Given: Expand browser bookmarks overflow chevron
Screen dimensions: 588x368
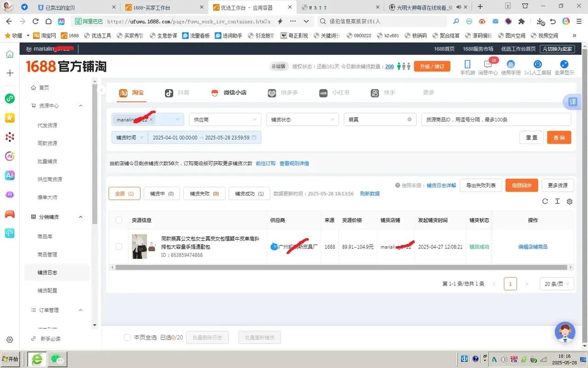Looking at the screenshot, I should pos(574,35).
